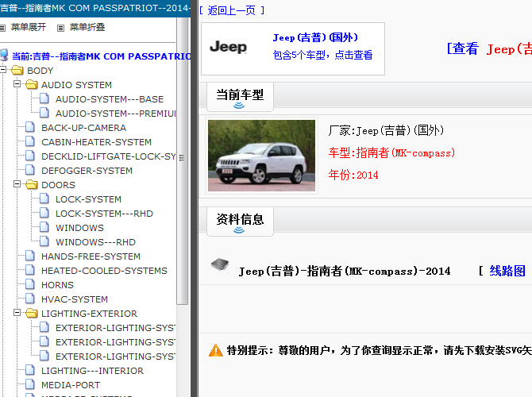The width and height of the screenshot is (532, 397).
Task: Open the Jeep(吉普)(国外) brand link
Action: coord(315,37)
